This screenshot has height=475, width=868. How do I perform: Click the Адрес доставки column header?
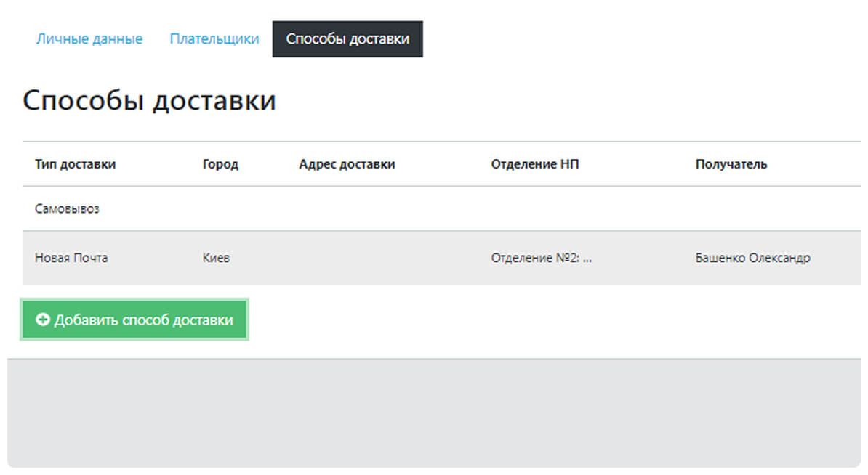pos(347,164)
